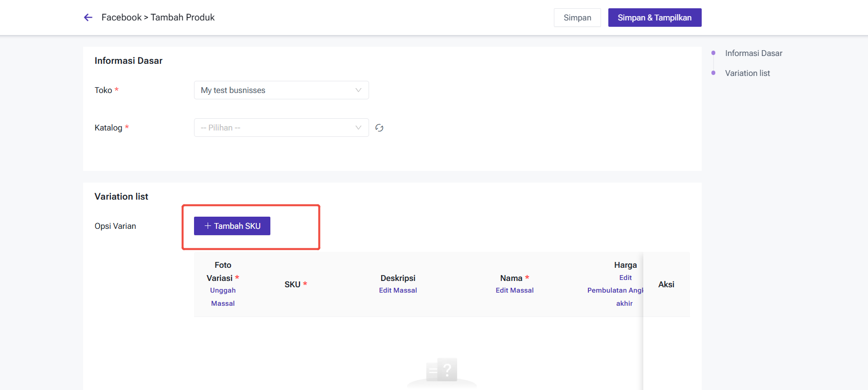Viewport: 868px width, 390px height.
Task: Jump to Informasi Dasar in side navigation
Action: pyautogui.click(x=753, y=53)
